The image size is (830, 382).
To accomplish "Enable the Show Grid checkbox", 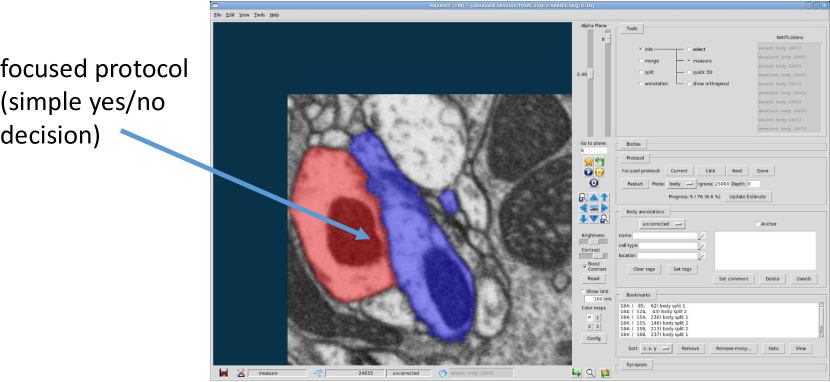I will [x=584, y=291].
